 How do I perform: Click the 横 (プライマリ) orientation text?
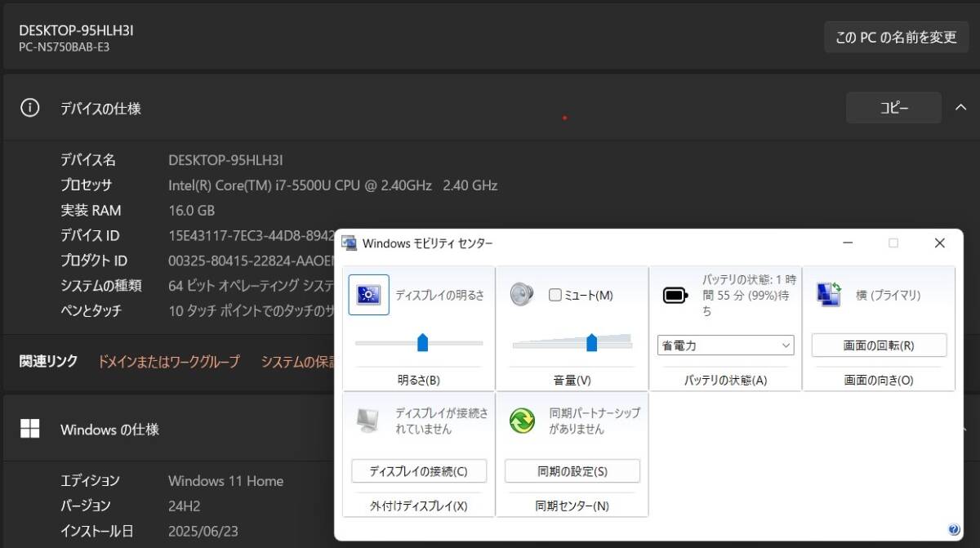(888, 295)
